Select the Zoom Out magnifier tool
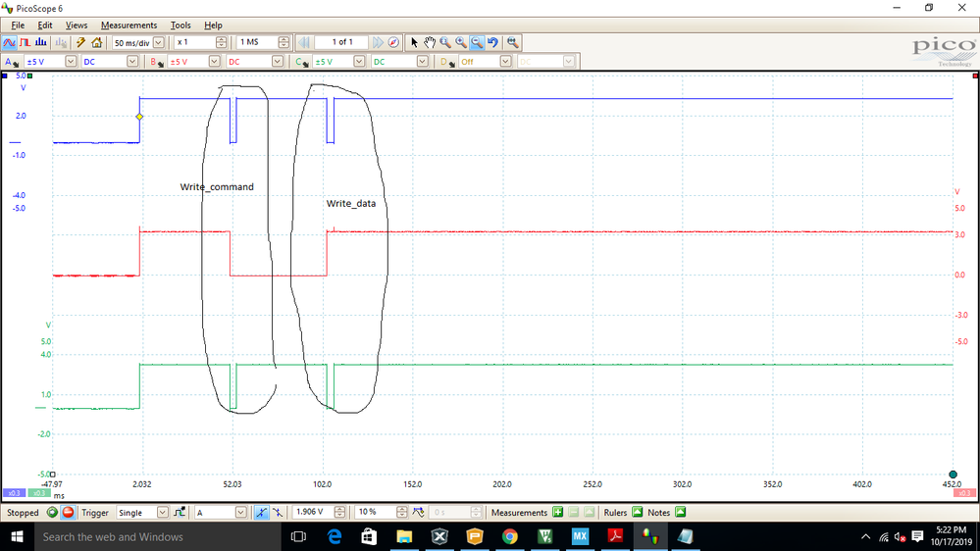This screenshot has width=980, height=551. 477,42
